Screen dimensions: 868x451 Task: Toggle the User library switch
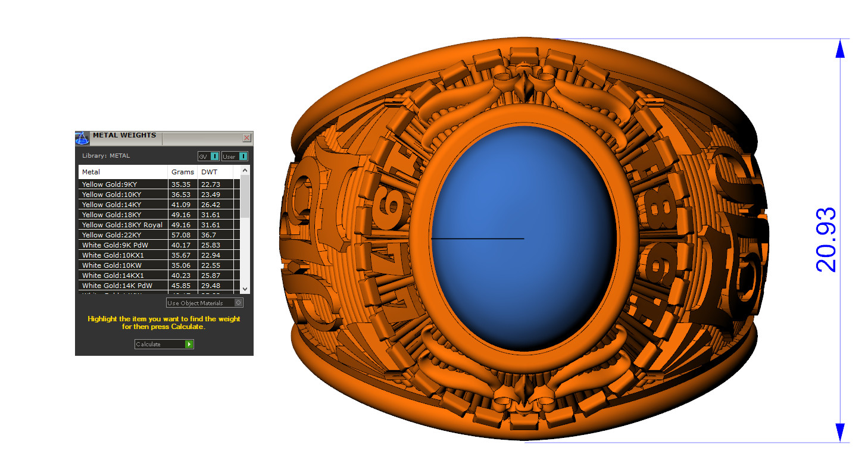coord(243,156)
